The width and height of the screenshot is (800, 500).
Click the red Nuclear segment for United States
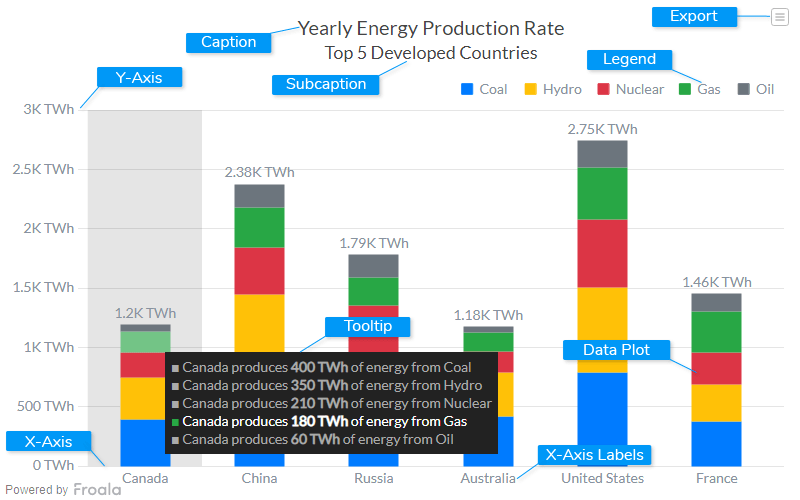602,253
